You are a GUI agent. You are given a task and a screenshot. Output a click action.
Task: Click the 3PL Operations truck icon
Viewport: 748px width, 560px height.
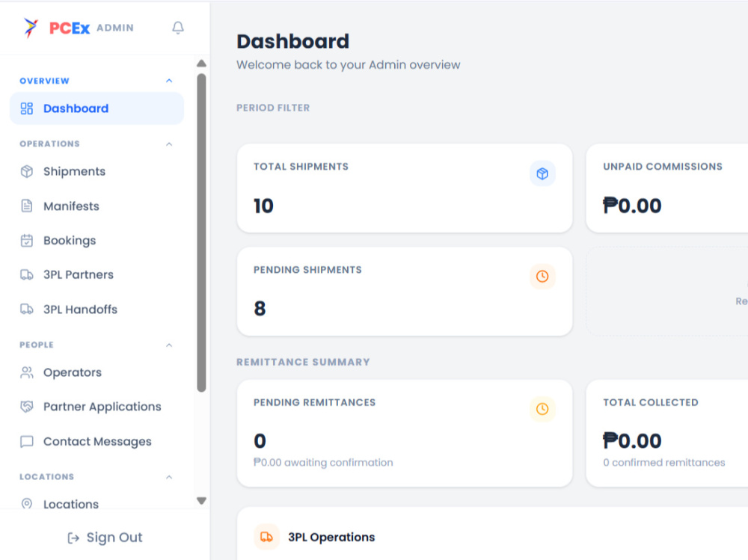(267, 537)
